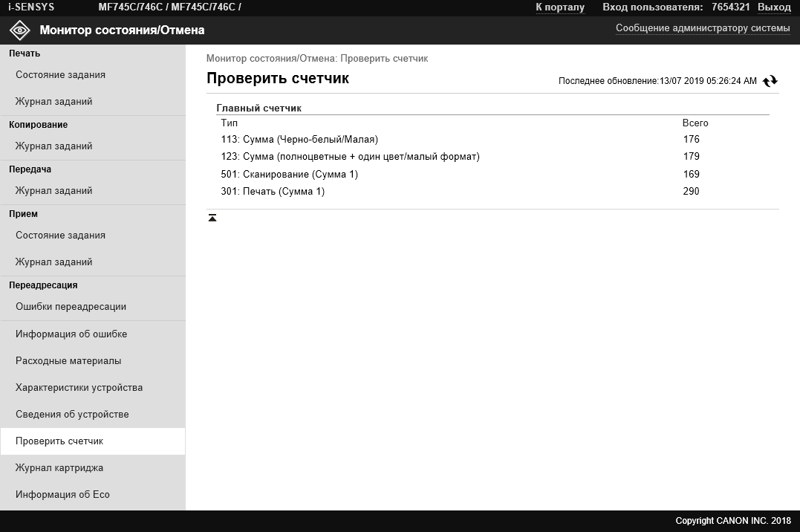800x532 pixels.
Task: Open Ошибки переадресации menu item
Action: coord(71,306)
